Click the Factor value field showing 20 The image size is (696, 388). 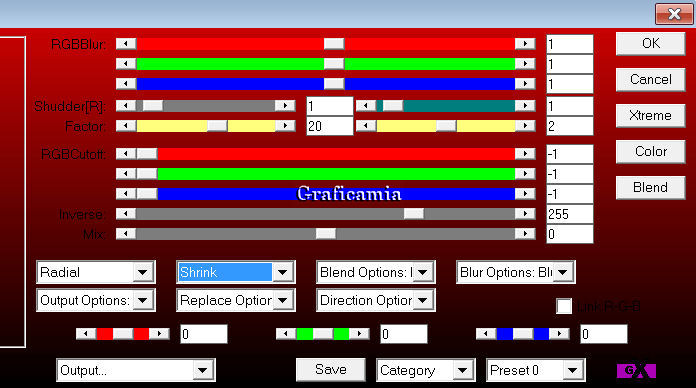(x=330, y=126)
